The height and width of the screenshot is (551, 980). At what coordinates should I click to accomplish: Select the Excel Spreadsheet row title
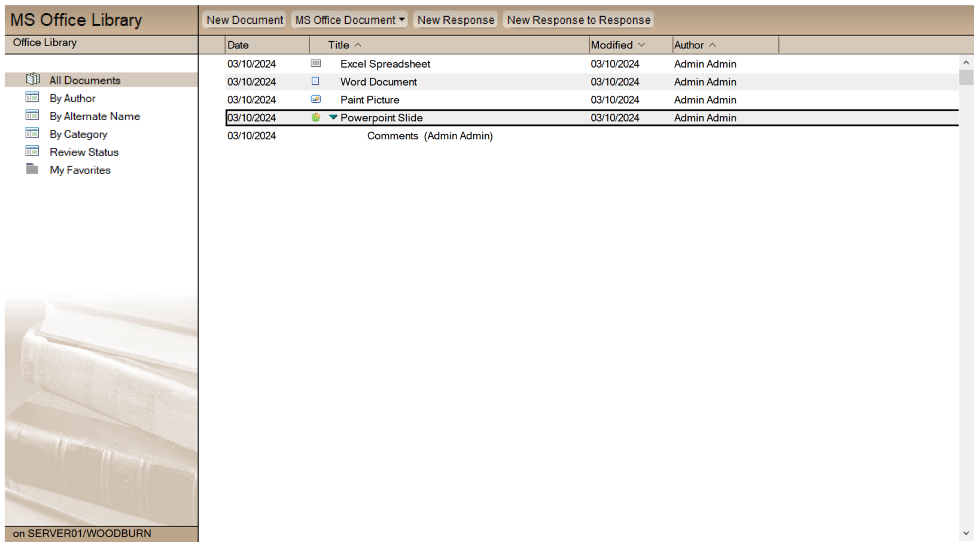[385, 63]
